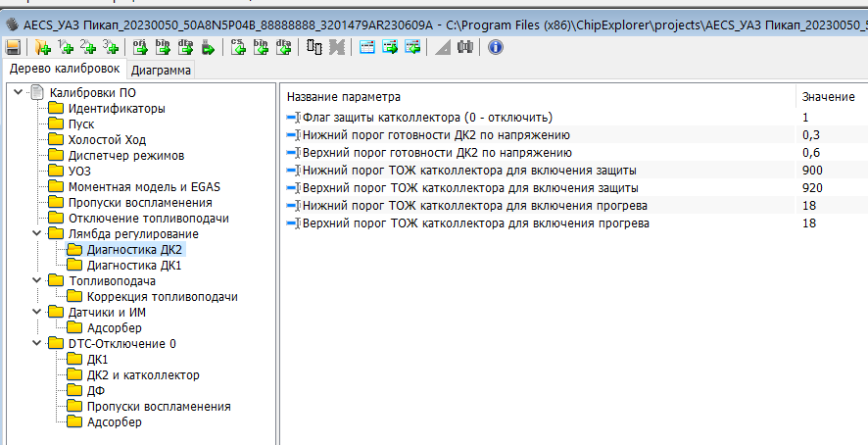The height and width of the screenshot is (445, 868).
Task: Collapse the Лямбда регулирование tree branch
Action: pos(37,234)
